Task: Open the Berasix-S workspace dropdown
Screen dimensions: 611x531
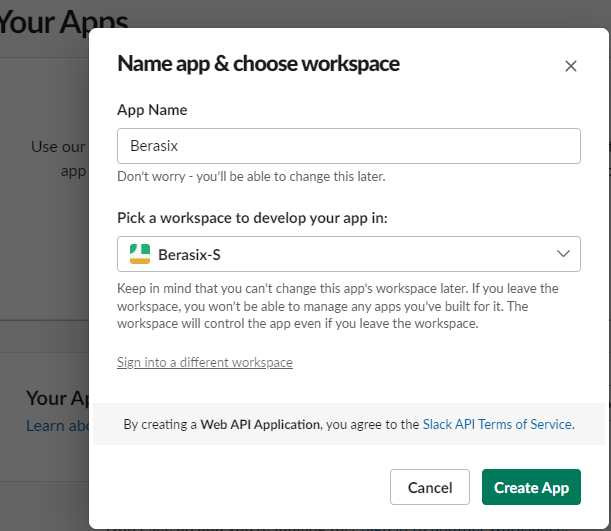Action: (x=349, y=254)
